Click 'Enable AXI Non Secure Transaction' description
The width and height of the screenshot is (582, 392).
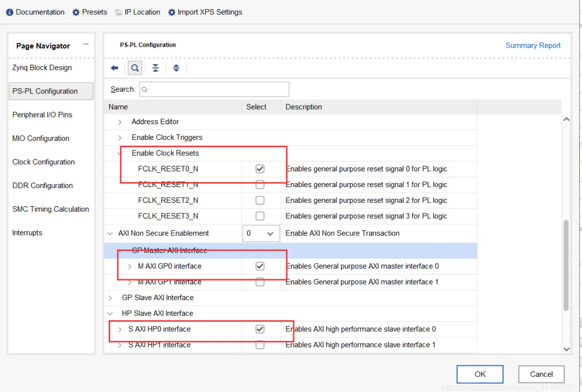point(343,233)
